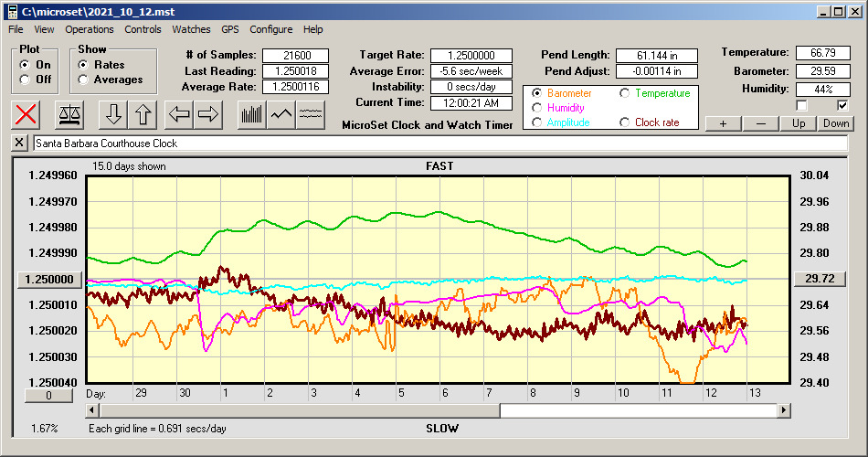
Task: Click the up arrow toolbar icon
Action: coord(143,114)
